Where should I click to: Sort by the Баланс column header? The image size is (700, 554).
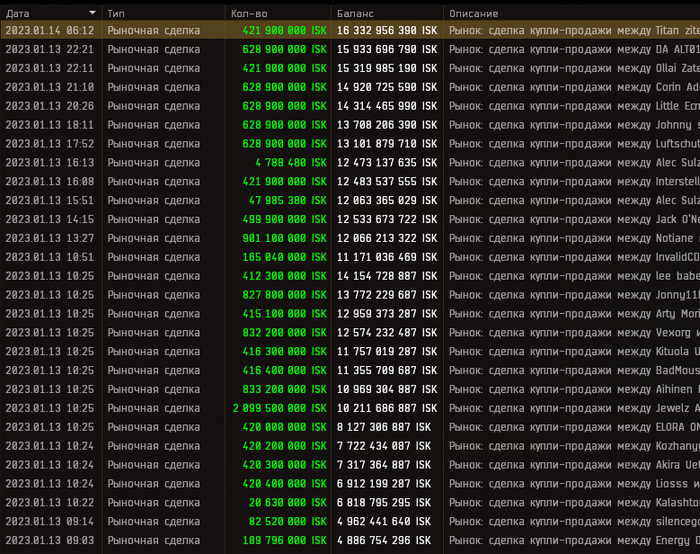pos(355,14)
